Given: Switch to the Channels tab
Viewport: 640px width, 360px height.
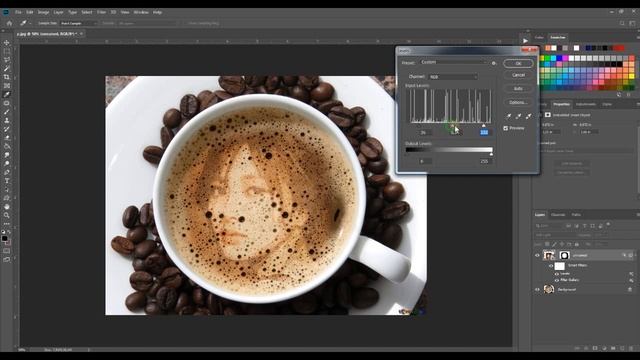Looking at the screenshot, I should (x=558, y=215).
